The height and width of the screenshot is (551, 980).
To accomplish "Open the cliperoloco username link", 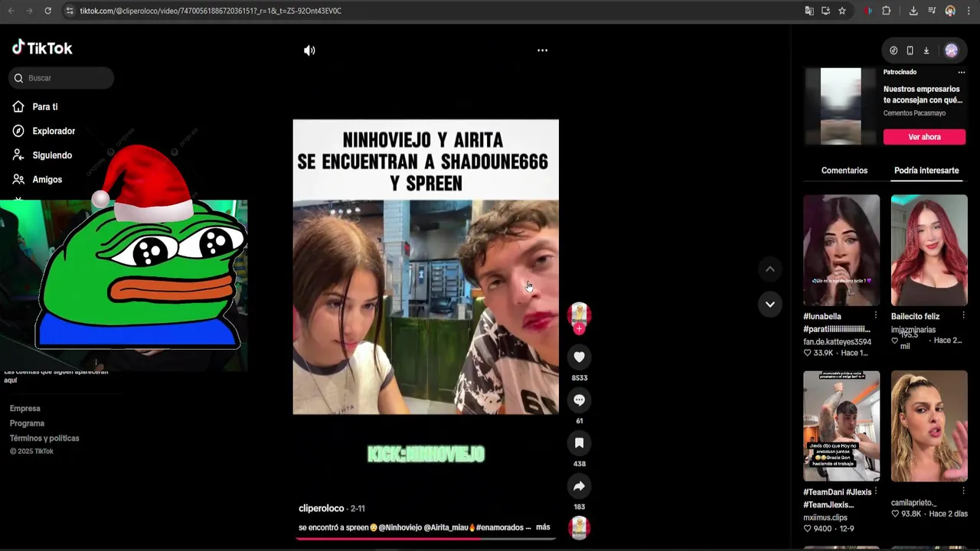I will click(322, 508).
